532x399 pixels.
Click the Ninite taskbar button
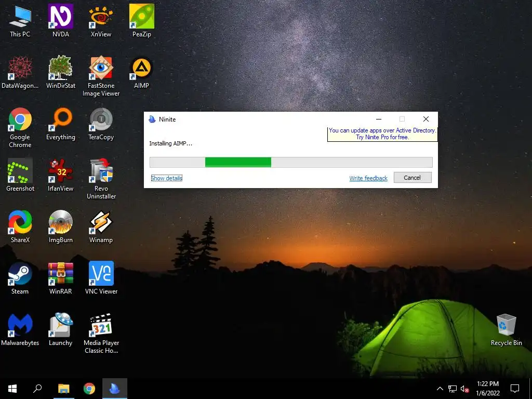(x=115, y=389)
